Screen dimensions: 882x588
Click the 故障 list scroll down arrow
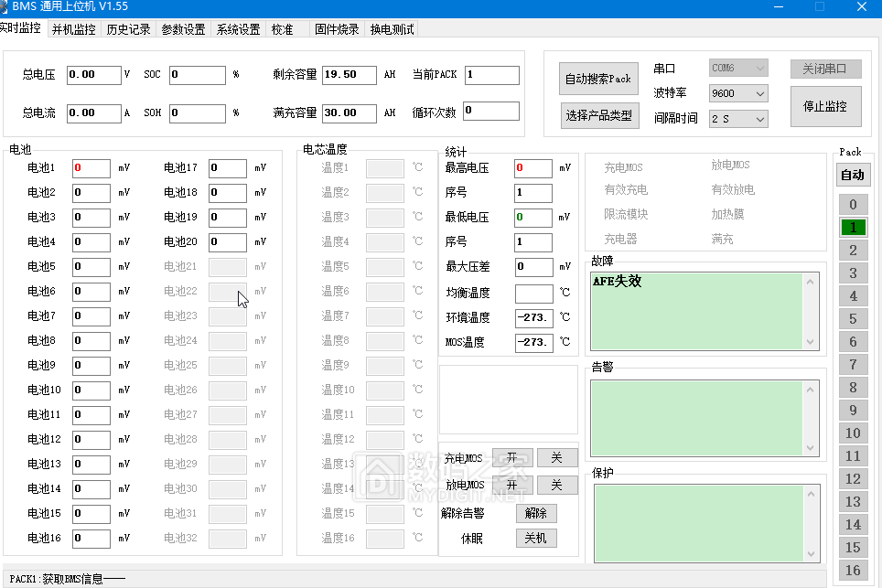coord(810,342)
